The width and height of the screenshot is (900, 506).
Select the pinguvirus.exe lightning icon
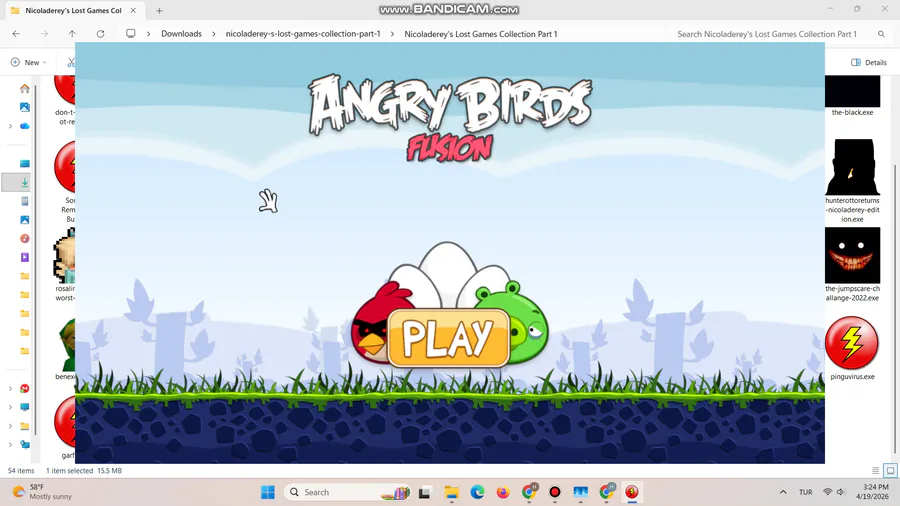(852, 343)
